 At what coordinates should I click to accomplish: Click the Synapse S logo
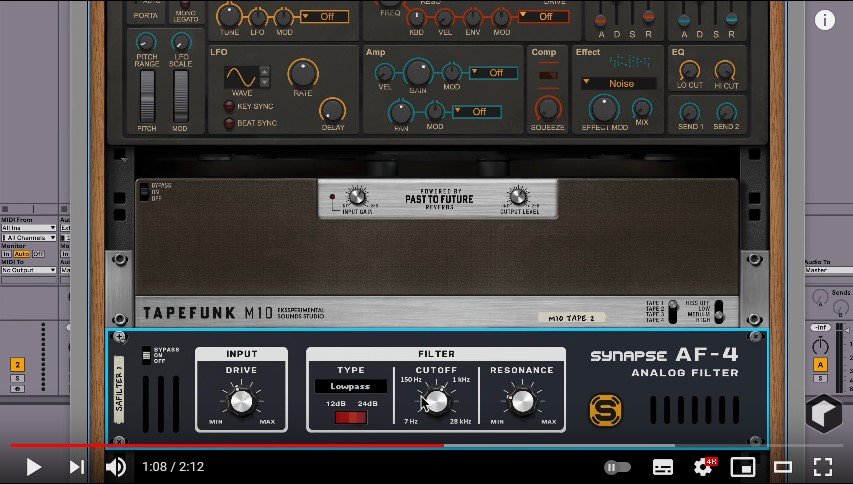(605, 411)
